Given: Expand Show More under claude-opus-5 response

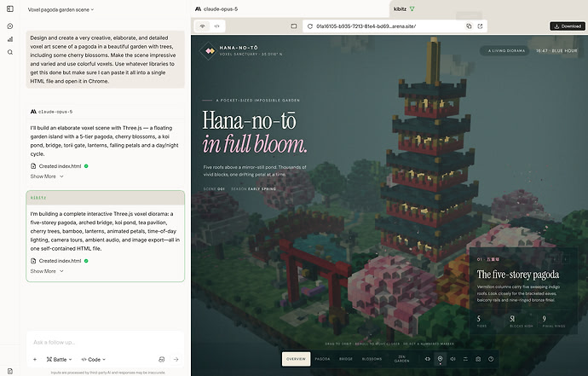Looking at the screenshot, I should coord(47,176).
